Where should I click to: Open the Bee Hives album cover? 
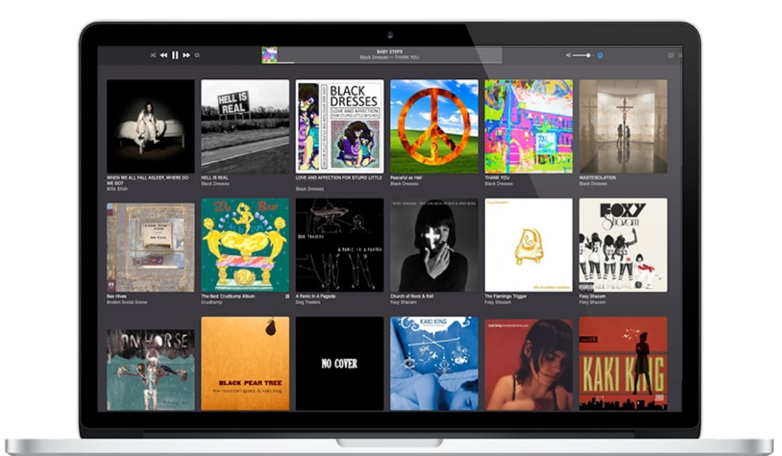click(151, 247)
